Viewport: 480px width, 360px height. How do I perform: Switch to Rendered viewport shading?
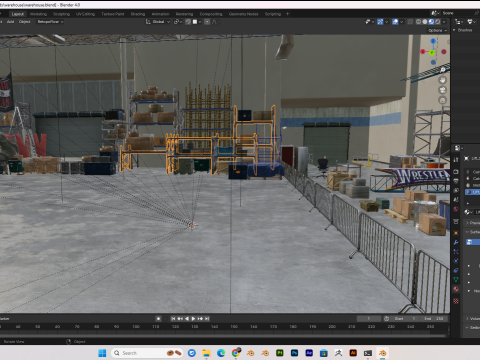437,22
